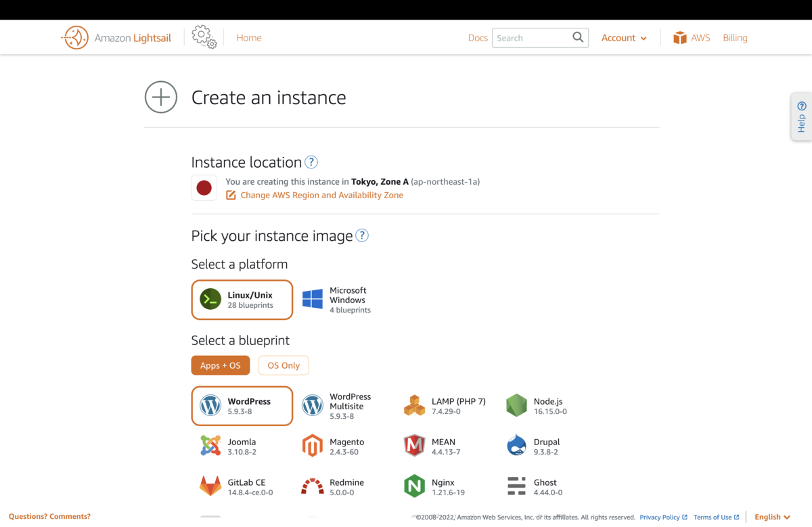Select GitLab CE 14.8.4-ce.0-0 blueprint text
The image size is (812, 527).
coord(250,487)
